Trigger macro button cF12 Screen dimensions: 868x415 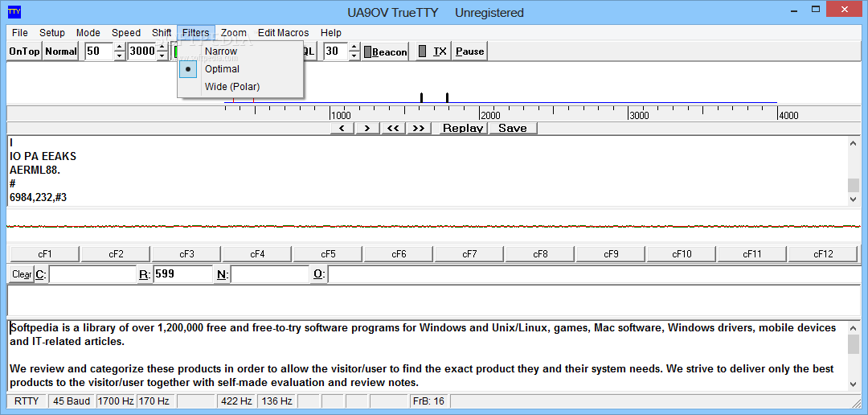click(x=823, y=254)
